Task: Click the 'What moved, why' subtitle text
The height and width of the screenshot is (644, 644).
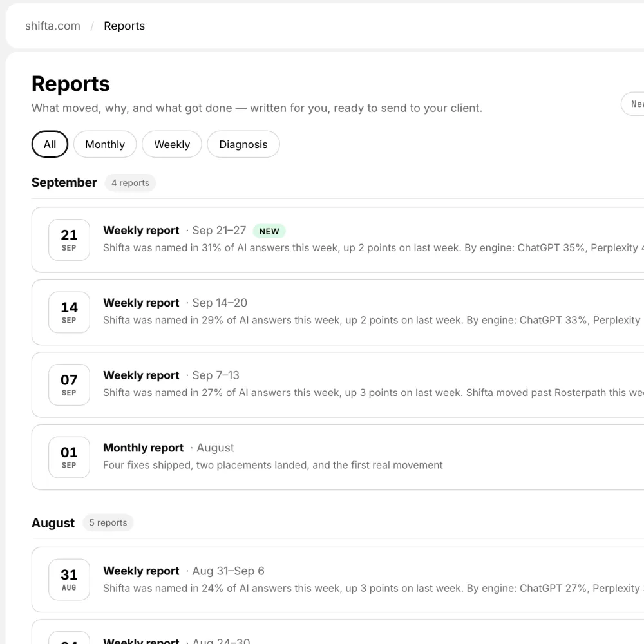Action: tap(257, 108)
